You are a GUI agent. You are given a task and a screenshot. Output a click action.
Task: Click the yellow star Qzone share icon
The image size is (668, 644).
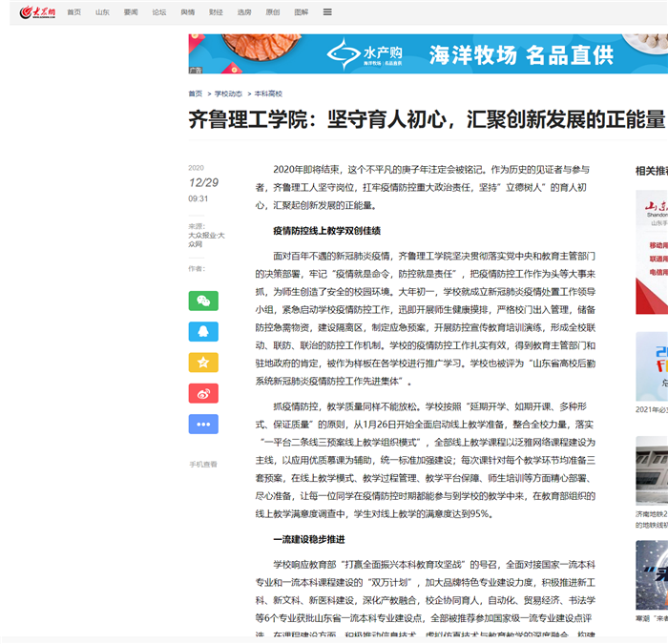[x=203, y=363]
